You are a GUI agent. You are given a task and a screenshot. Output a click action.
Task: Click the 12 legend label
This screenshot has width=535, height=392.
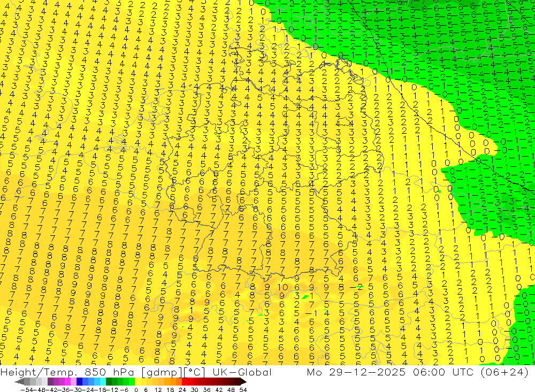[158, 390]
